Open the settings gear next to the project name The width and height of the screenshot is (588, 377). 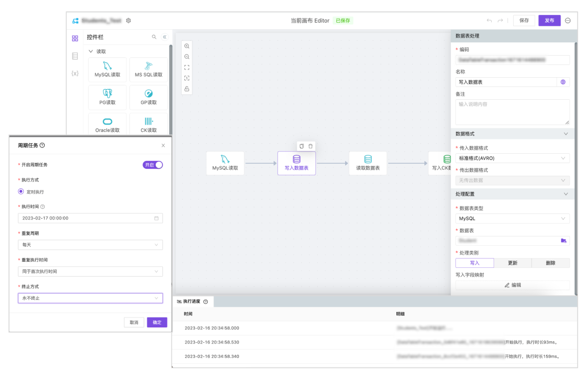click(x=128, y=20)
